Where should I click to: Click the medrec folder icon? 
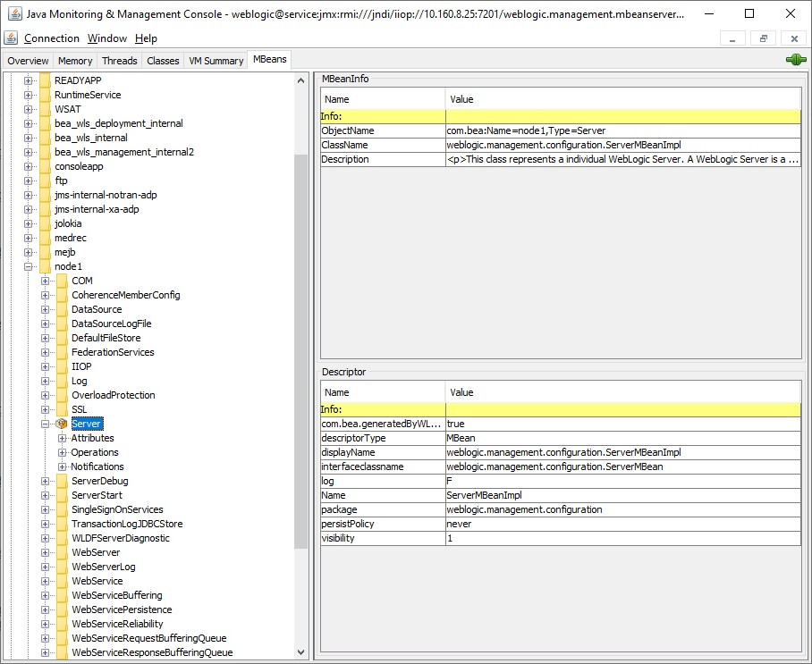(45, 238)
